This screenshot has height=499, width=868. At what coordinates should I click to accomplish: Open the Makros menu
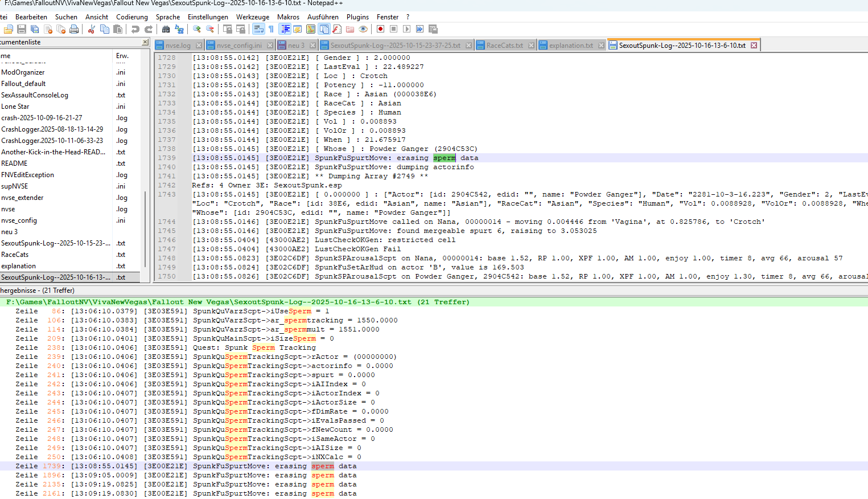click(288, 17)
